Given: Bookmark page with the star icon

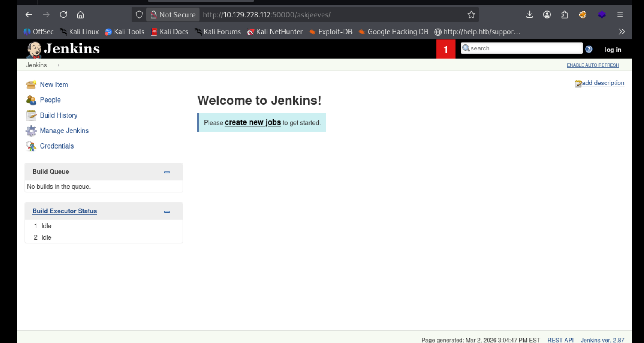Looking at the screenshot, I should (x=471, y=15).
